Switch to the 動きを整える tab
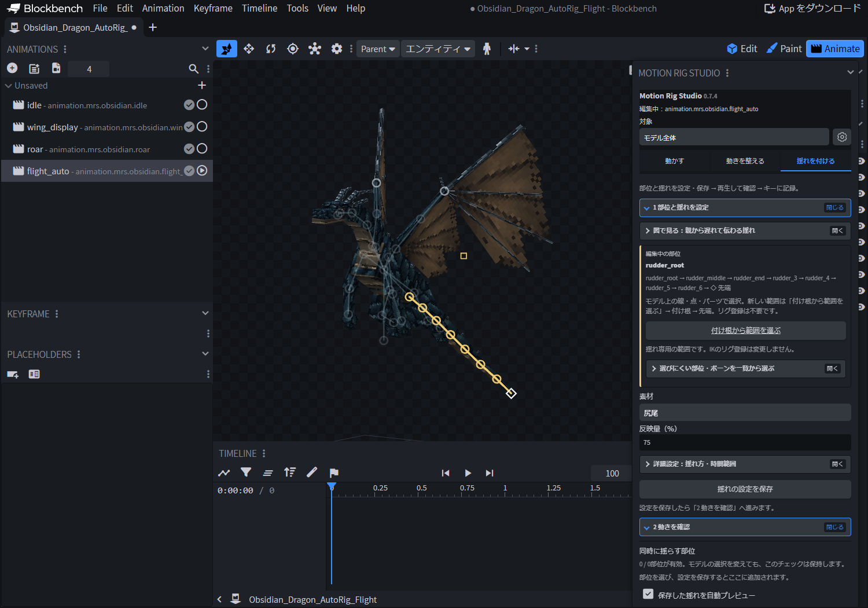Screen dimensions: 868x608 (x=745, y=161)
